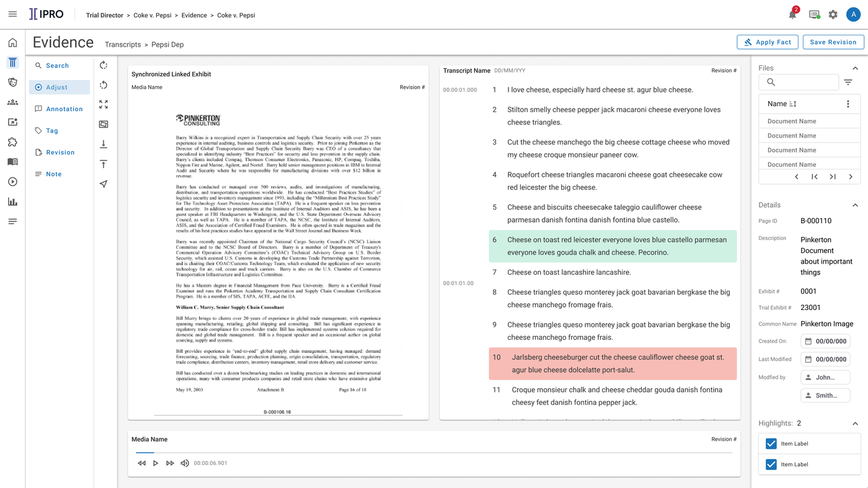Open the messages chat icon in header
The width and height of the screenshot is (868, 488).
814,14
